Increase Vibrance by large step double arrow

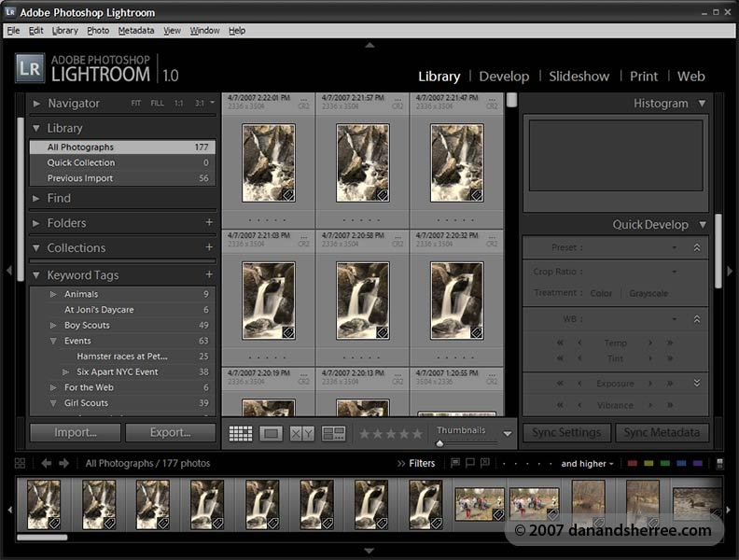(x=669, y=405)
